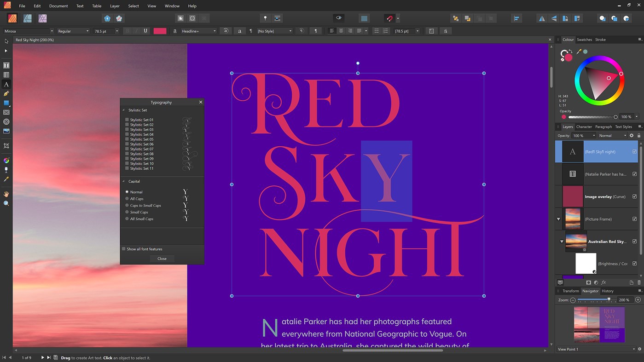Viewport: 644px width, 362px height.
Task: Collapse the Picture Frame layer group
Action: 558,219
